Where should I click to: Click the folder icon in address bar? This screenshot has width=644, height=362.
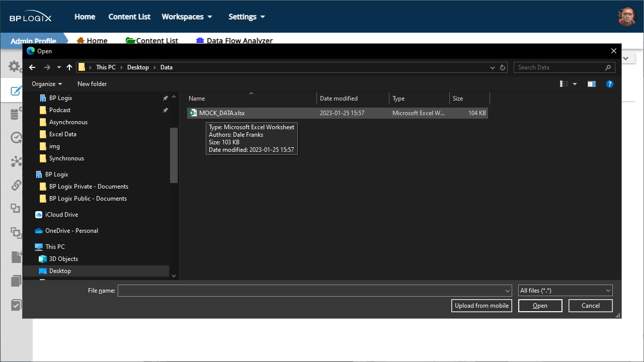coord(82,67)
